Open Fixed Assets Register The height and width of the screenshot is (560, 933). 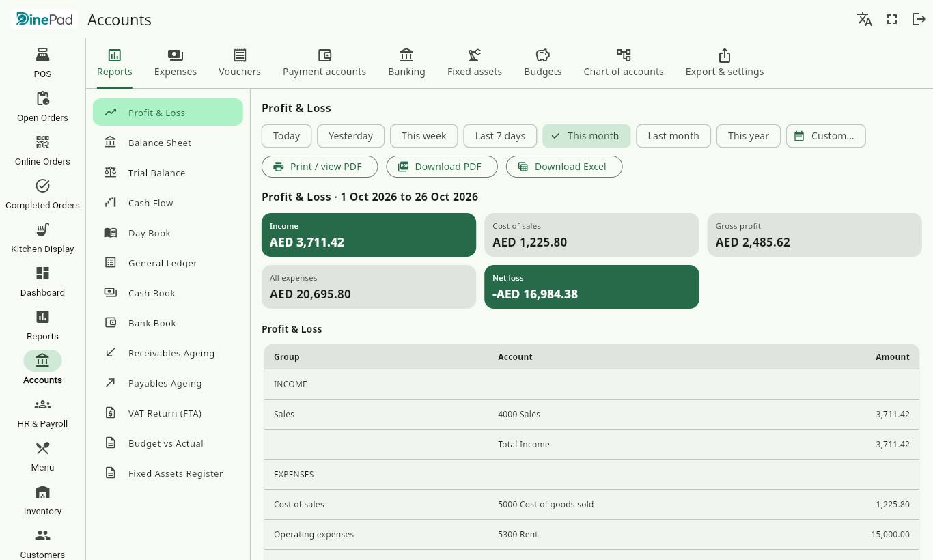click(168, 473)
